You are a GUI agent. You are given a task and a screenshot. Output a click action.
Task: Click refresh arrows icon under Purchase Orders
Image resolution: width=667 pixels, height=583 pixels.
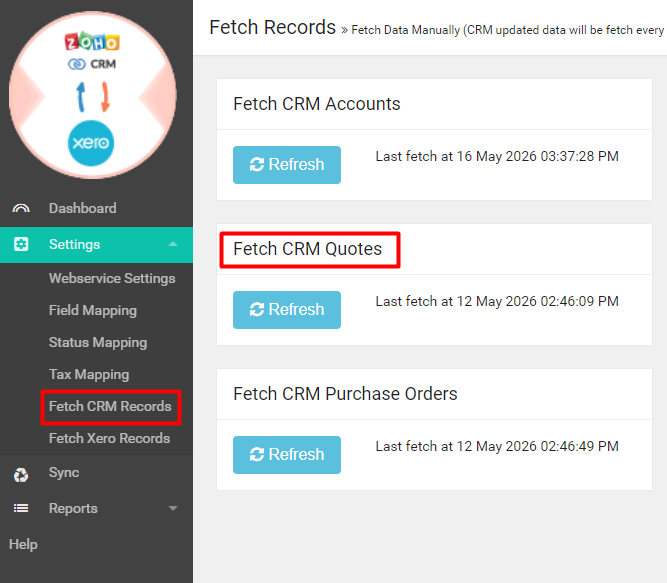tap(257, 455)
